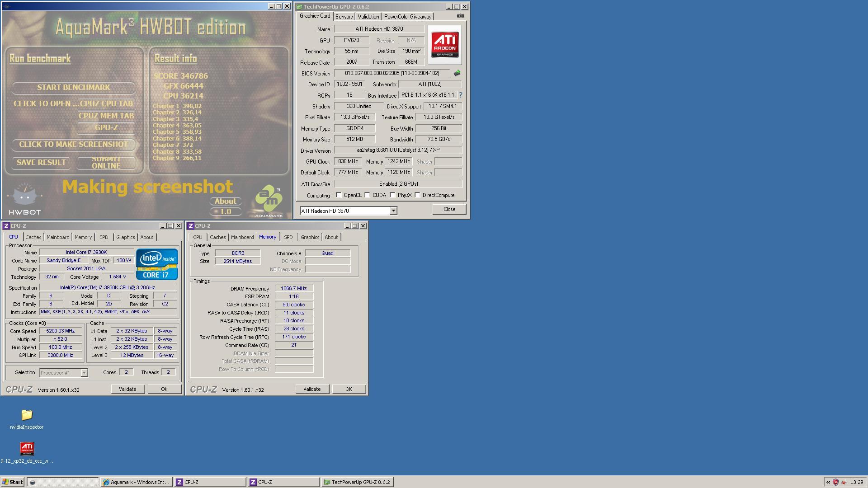
Task: Toggle the DirectCompute checkbox
Action: tap(418, 195)
